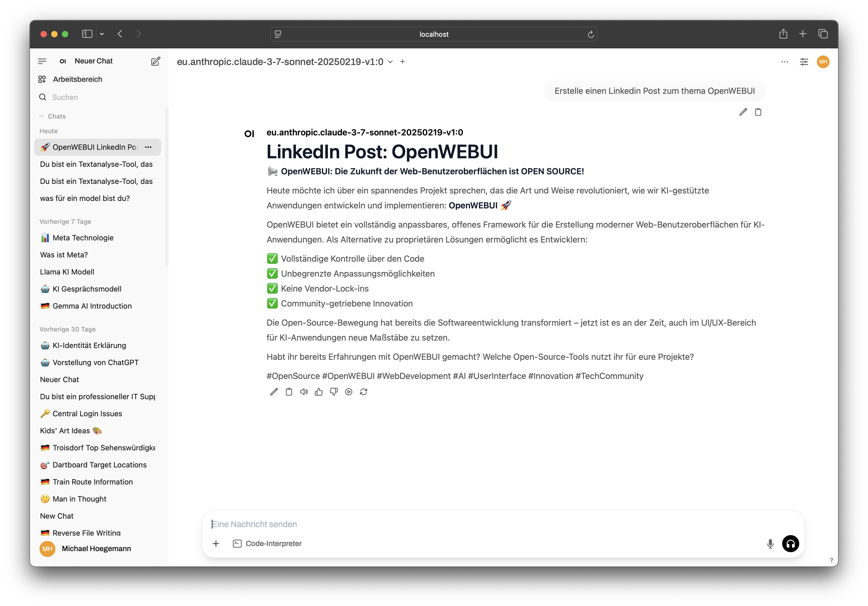Open chat controls via the sliders icon top right
Image resolution: width=868 pixels, height=606 pixels.
(804, 62)
